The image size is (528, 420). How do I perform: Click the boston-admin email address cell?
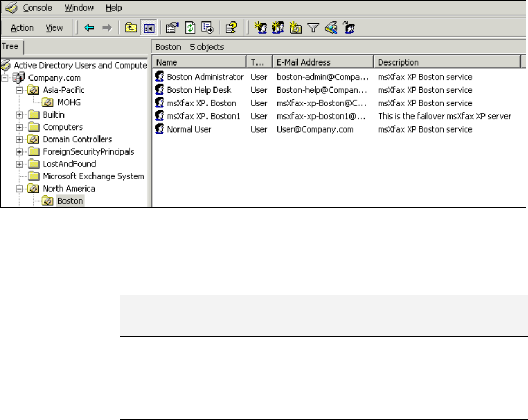pyautogui.click(x=322, y=77)
